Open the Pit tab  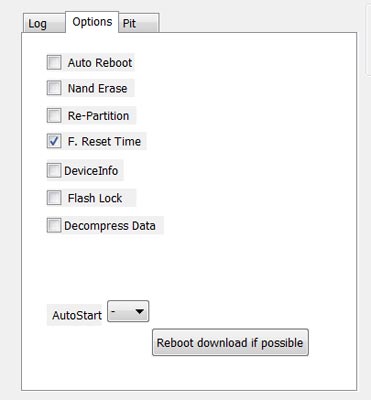[139, 23]
